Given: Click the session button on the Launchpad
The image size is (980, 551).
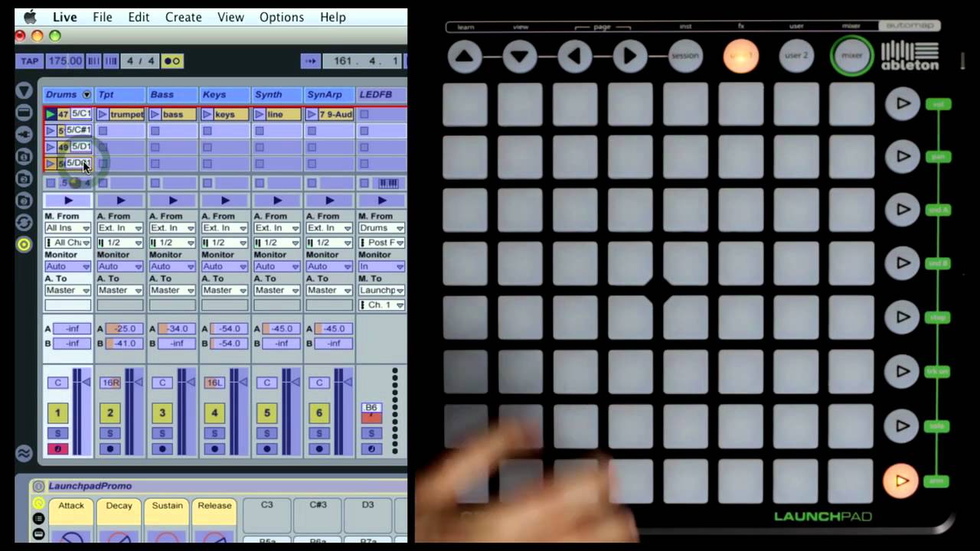Looking at the screenshot, I should tap(685, 56).
